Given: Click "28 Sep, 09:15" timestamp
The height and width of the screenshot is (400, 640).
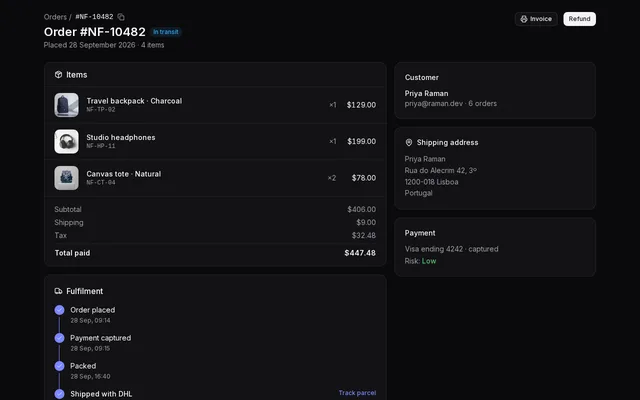Looking at the screenshot, I should pos(90,349).
